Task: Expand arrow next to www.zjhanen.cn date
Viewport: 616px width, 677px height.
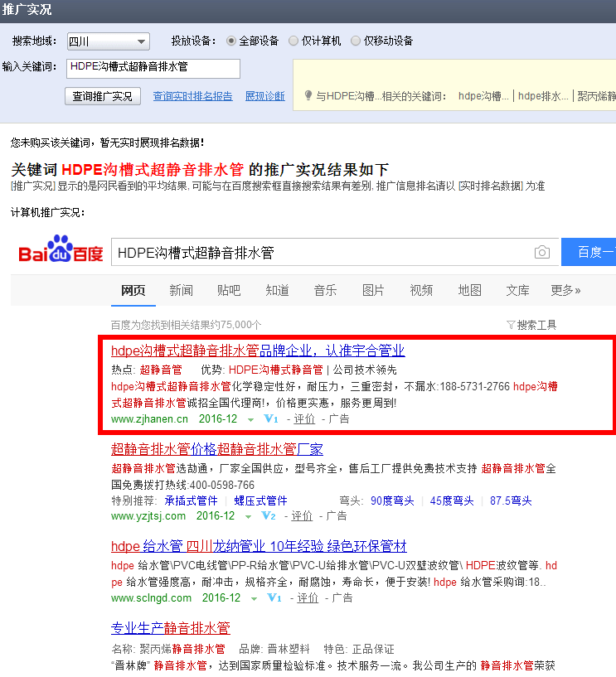Action: click(250, 419)
